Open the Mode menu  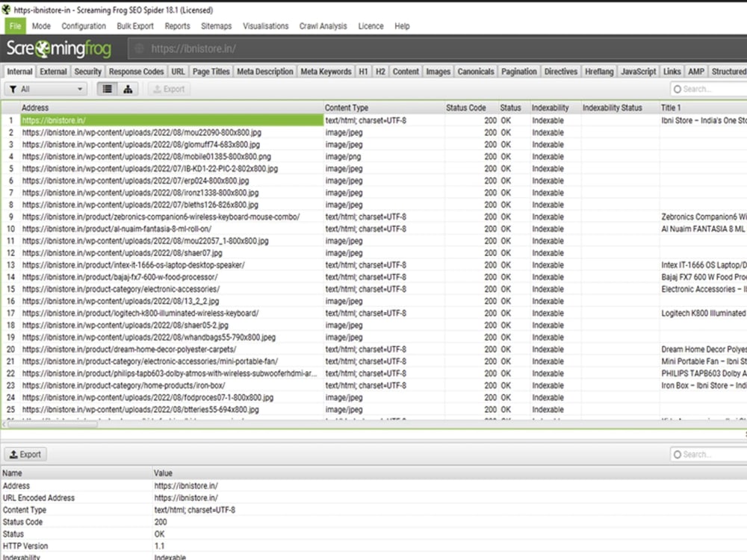tap(41, 26)
